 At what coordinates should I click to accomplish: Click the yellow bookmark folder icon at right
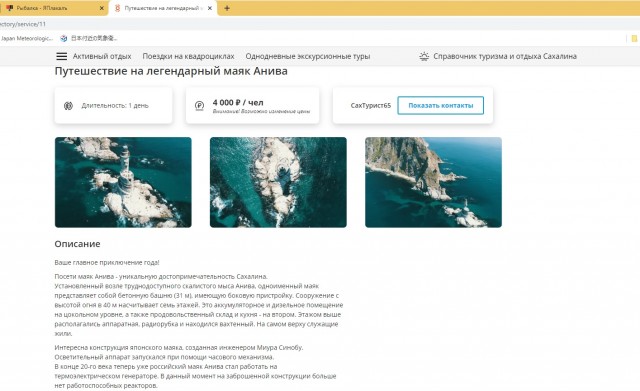(x=634, y=38)
